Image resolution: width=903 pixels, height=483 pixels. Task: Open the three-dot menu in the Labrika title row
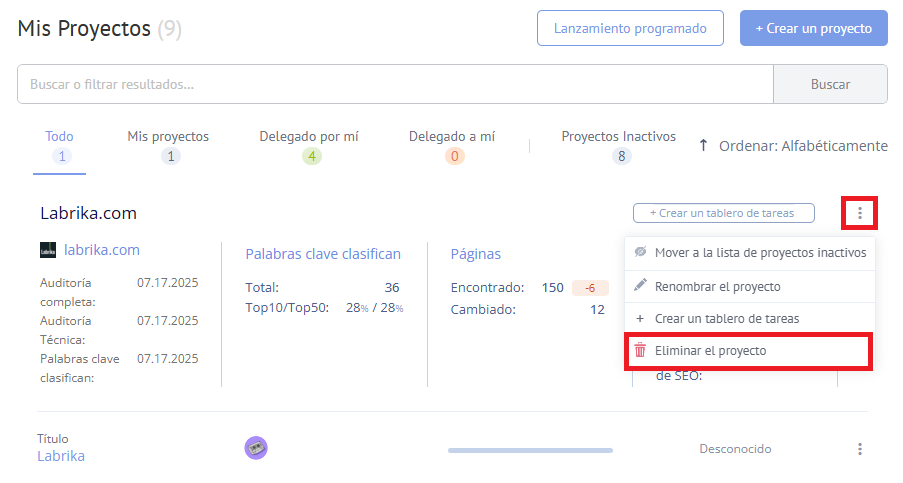(x=859, y=449)
